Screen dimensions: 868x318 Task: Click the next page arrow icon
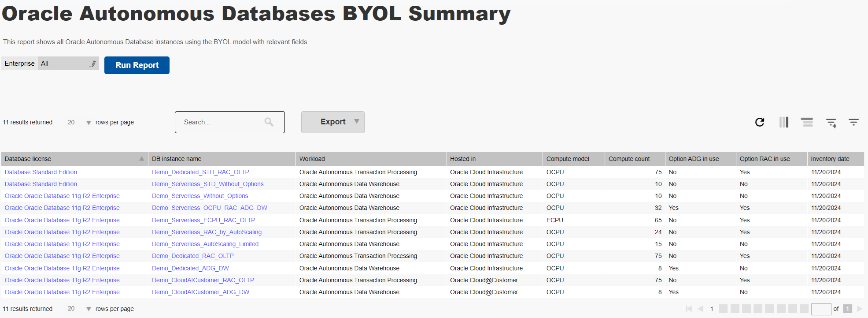859,309
